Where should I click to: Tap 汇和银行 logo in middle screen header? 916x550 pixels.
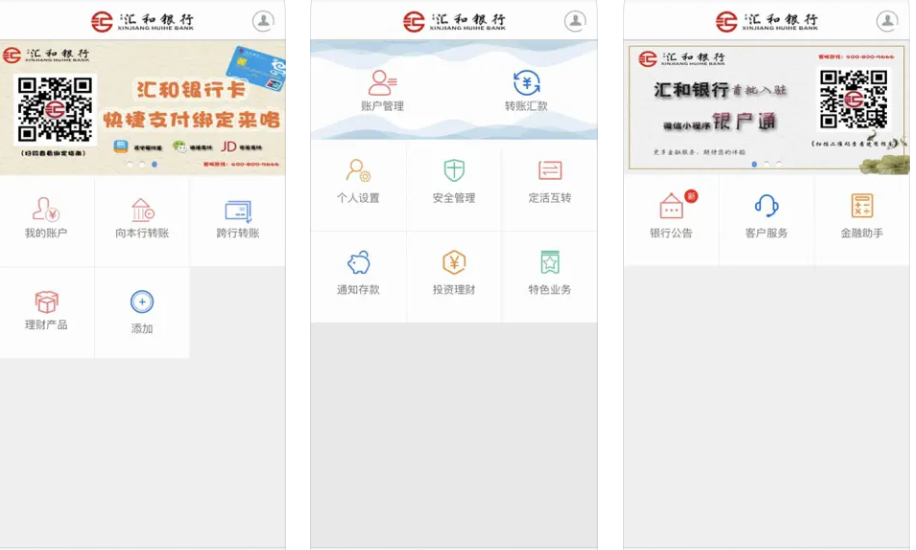coord(454,22)
